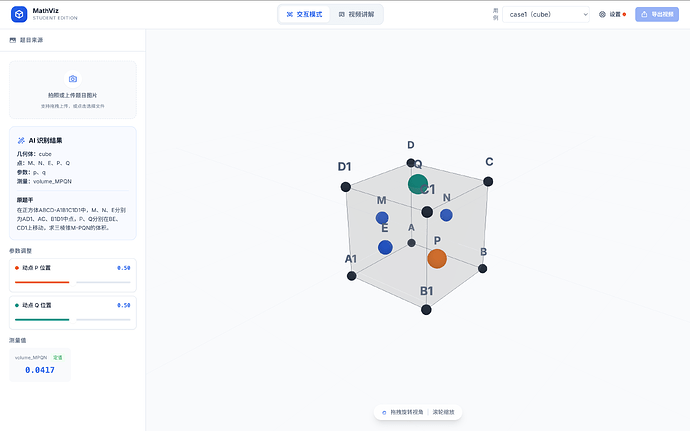Click the AI recognition sparkle icon
Image resolution: width=690 pixels, height=431 pixels.
(21, 140)
